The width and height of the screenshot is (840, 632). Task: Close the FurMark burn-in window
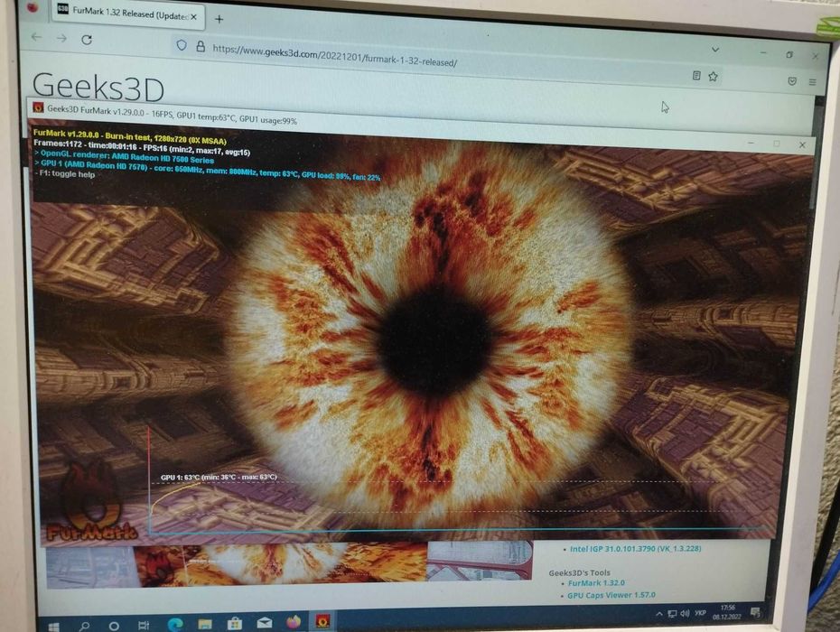pyautogui.click(x=802, y=144)
